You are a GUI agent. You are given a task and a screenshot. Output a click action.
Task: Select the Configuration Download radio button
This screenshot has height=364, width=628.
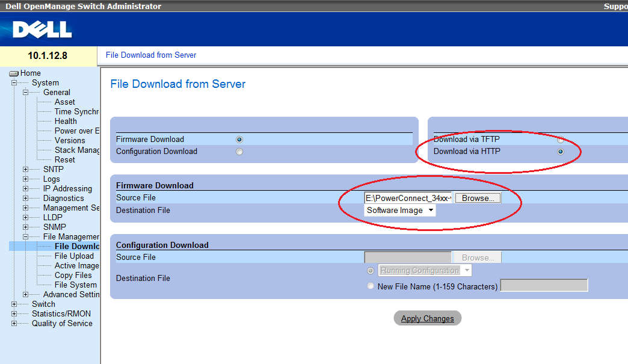click(x=239, y=152)
